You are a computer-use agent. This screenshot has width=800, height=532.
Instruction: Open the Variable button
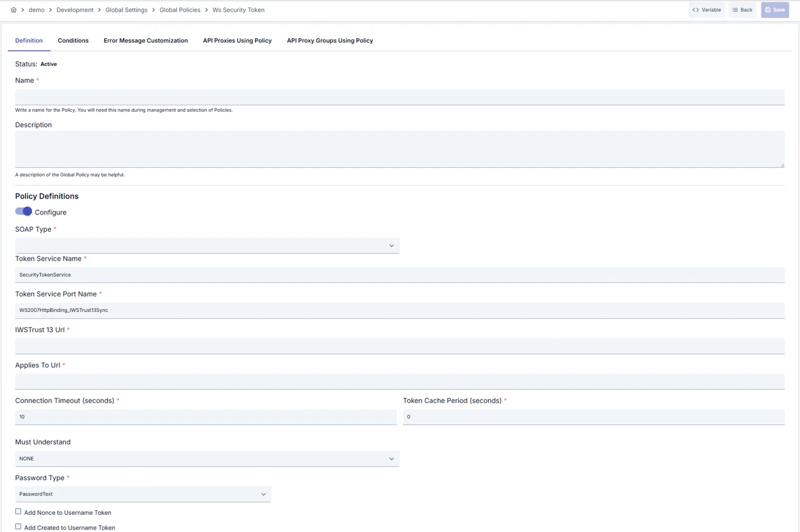point(707,10)
